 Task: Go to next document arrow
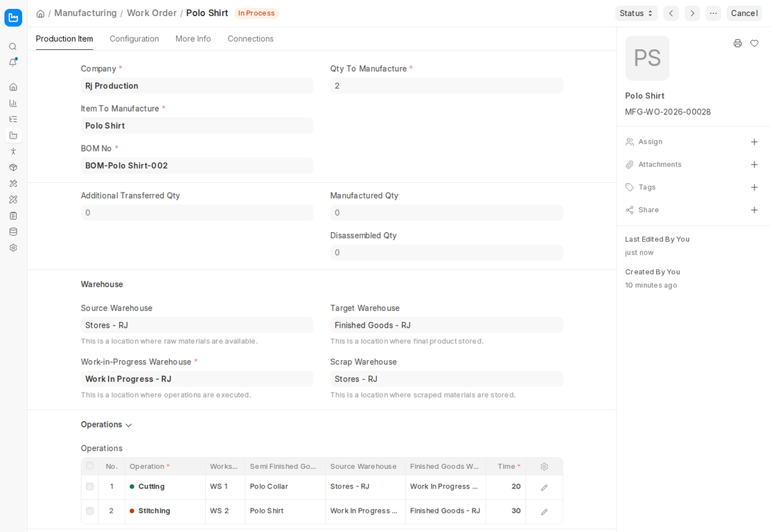tap(692, 13)
